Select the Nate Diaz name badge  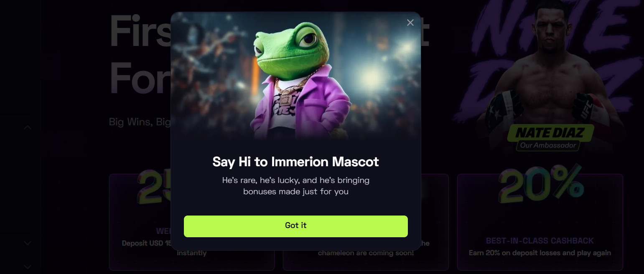[x=551, y=133]
